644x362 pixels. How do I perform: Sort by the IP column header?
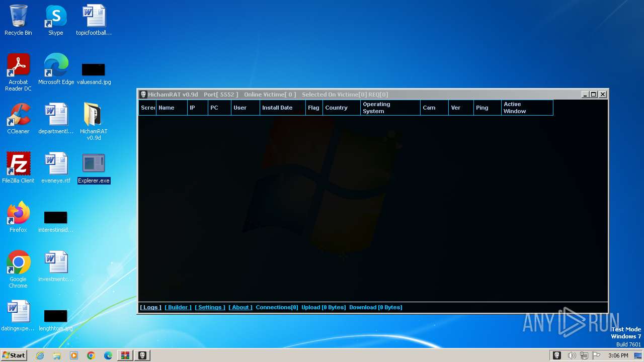tap(198, 108)
